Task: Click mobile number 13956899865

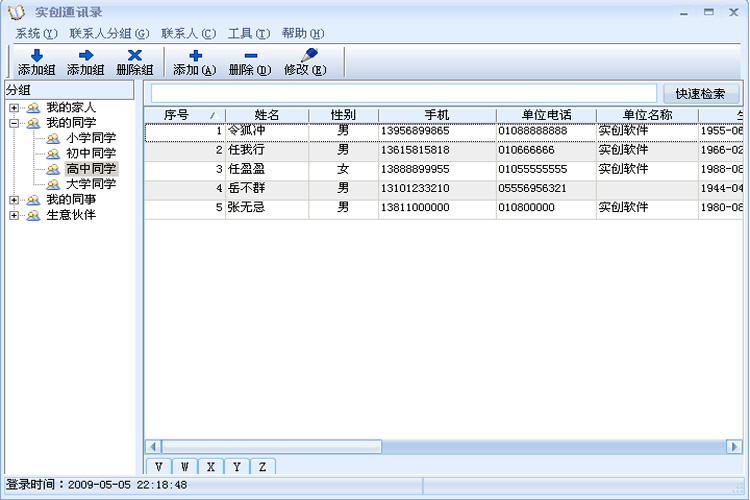Action: click(x=415, y=131)
